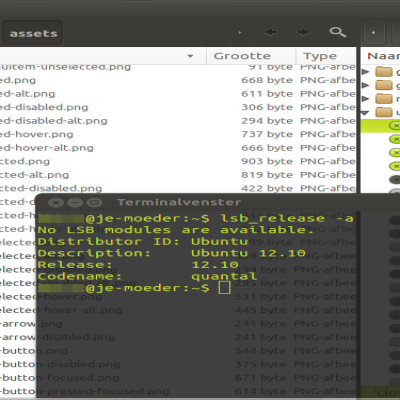Click the terminal prompt cursor area

[224, 287]
